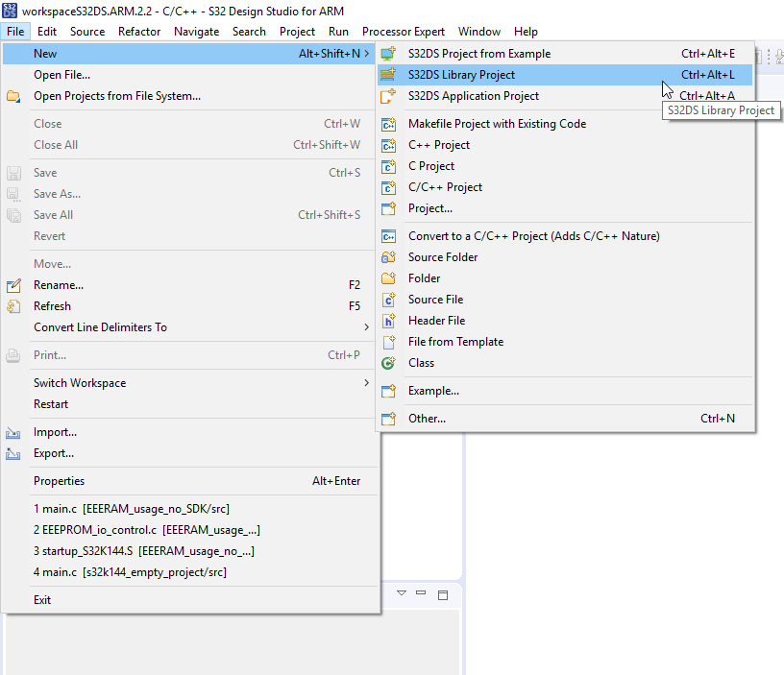This screenshot has width=784, height=675.
Task: Click the Project... wizard icon
Action: coord(388,208)
